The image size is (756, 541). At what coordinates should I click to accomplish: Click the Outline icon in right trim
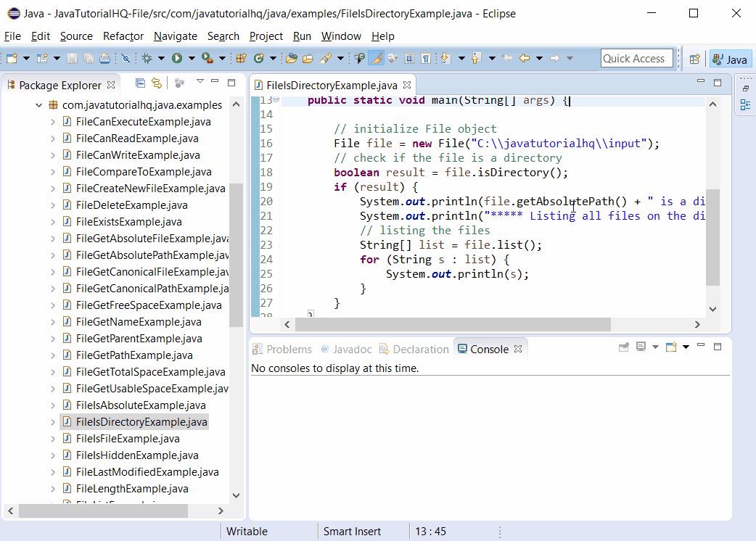click(745, 104)
